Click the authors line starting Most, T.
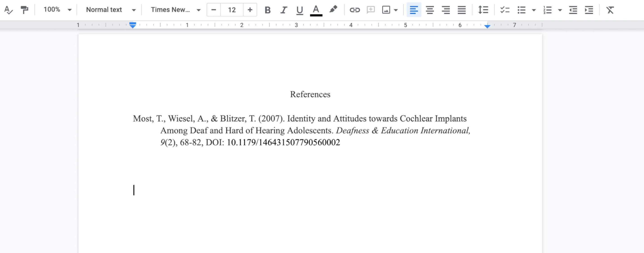 (300, 118)
